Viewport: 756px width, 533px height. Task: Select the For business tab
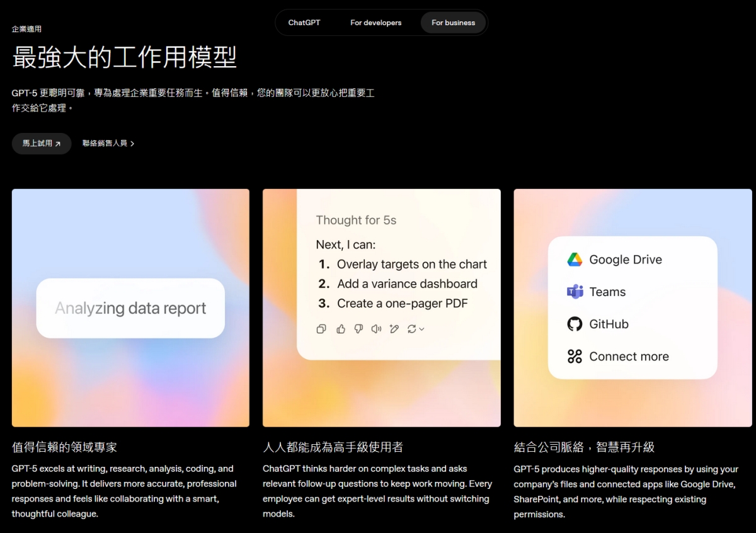(453, 23)
